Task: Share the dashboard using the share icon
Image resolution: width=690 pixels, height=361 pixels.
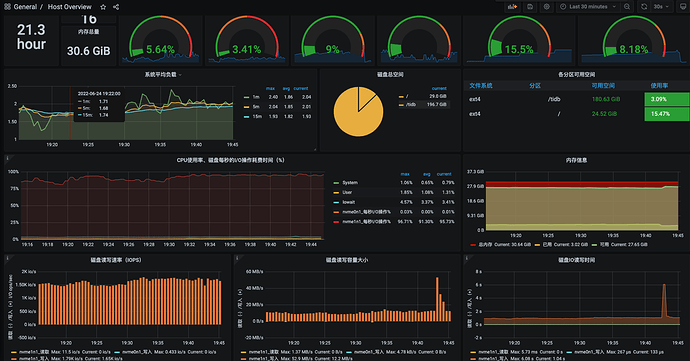Action: coord(116,7)
